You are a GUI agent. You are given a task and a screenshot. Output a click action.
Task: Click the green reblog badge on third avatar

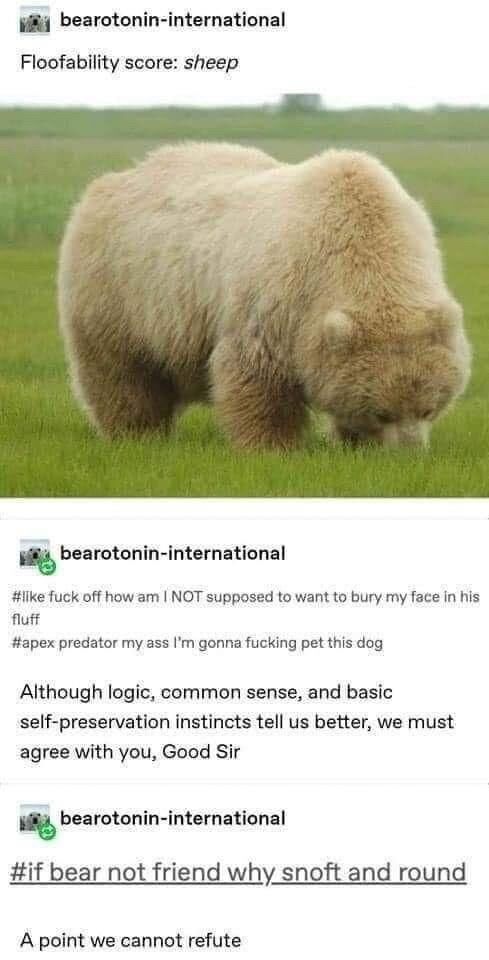tap(47, 831)
